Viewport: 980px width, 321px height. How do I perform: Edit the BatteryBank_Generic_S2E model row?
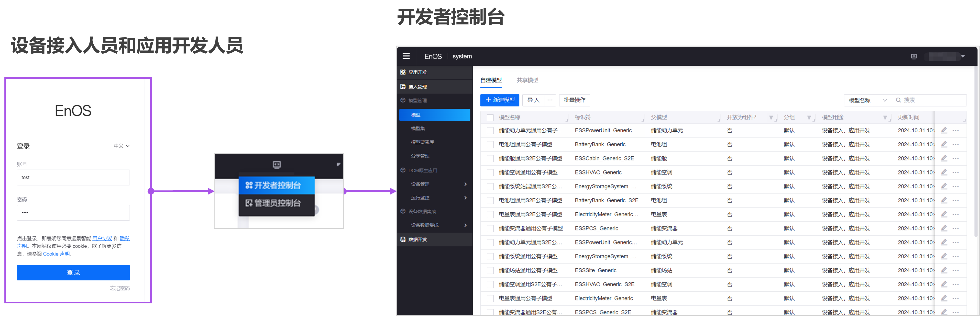[944, 201]
